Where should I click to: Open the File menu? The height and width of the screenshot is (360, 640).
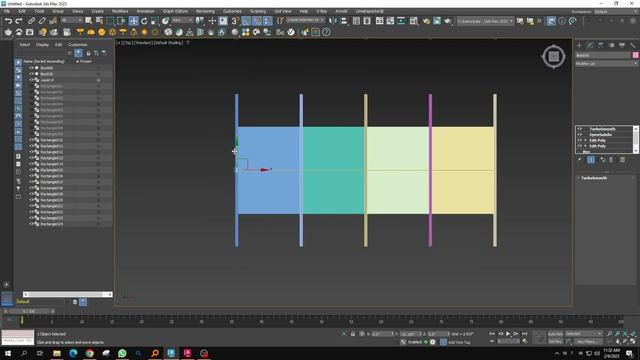(x=7, y=11)
